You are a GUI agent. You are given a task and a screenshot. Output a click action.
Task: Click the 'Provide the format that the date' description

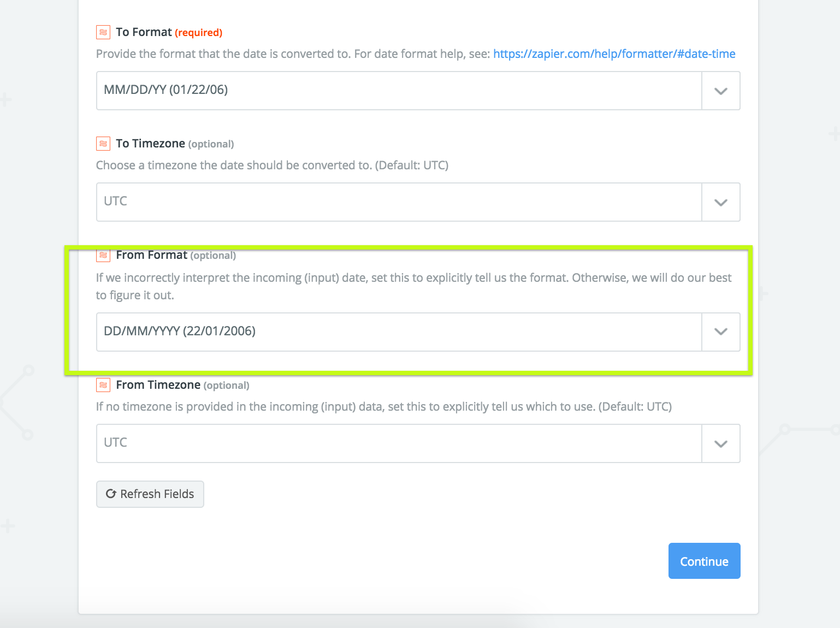[x=293, y=54]
